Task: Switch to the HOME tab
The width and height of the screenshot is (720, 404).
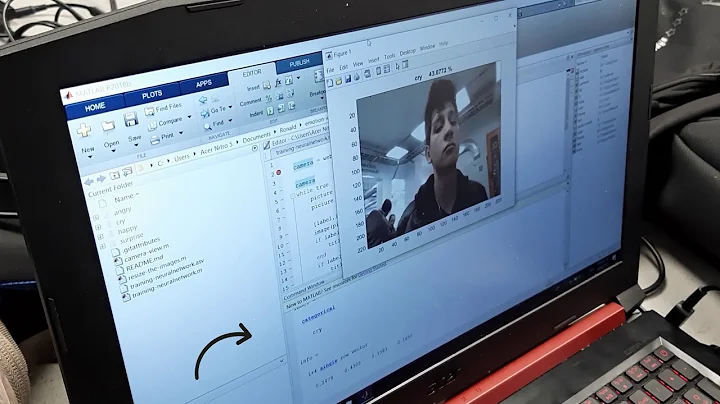Action: [95, 107]
